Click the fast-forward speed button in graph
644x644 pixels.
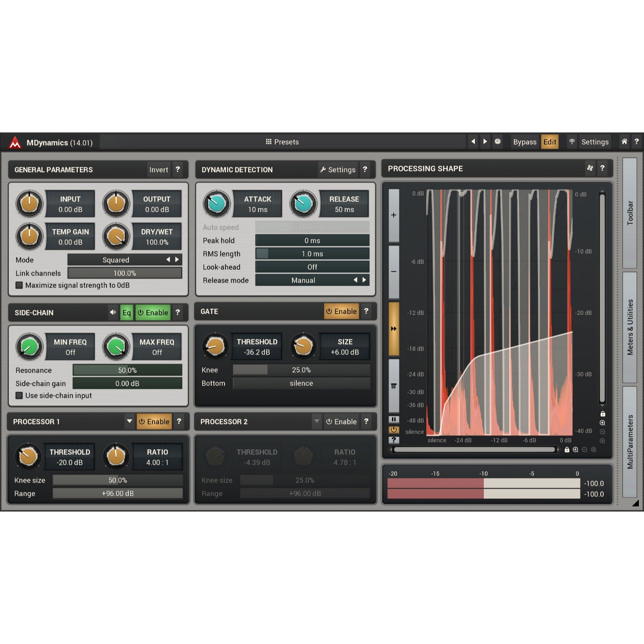tap(394, 329)
